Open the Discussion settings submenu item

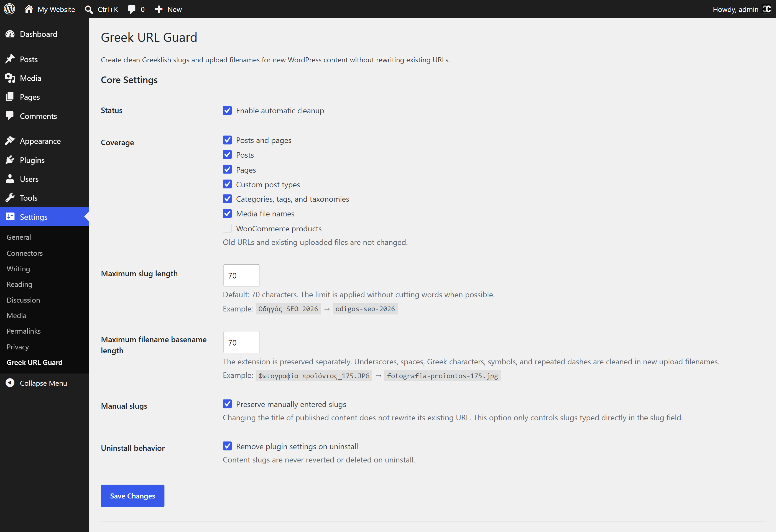(x=23, y=300)
